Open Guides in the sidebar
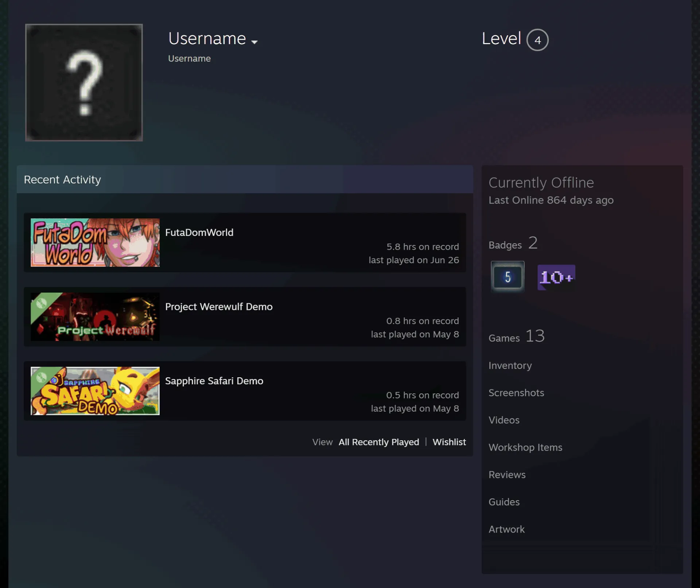The image size is (700, 588). 504,502
